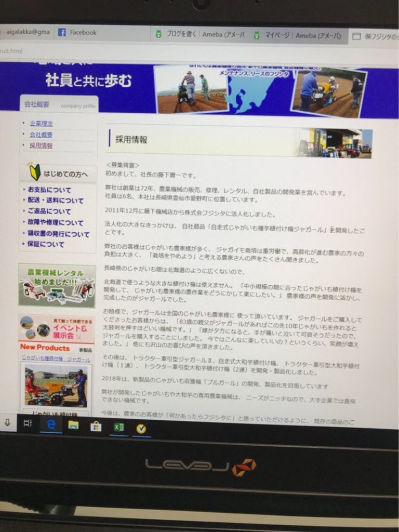This screenshot has width=399, height=532.
Task: Open お支払について link
Action: coord(49,190)
